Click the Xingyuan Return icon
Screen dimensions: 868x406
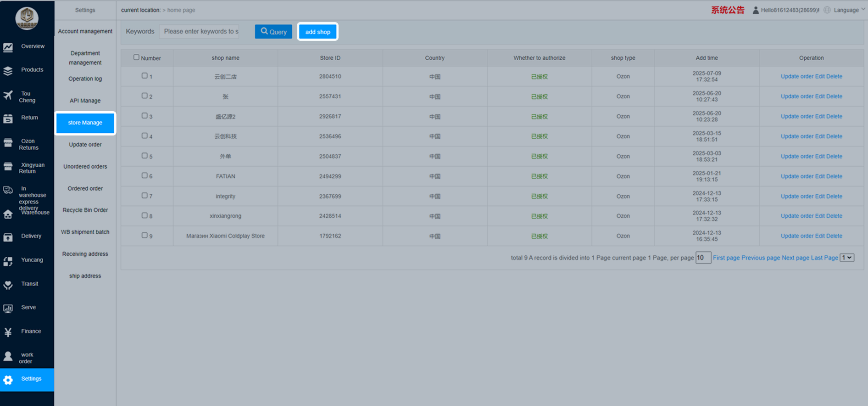(8, 166)
